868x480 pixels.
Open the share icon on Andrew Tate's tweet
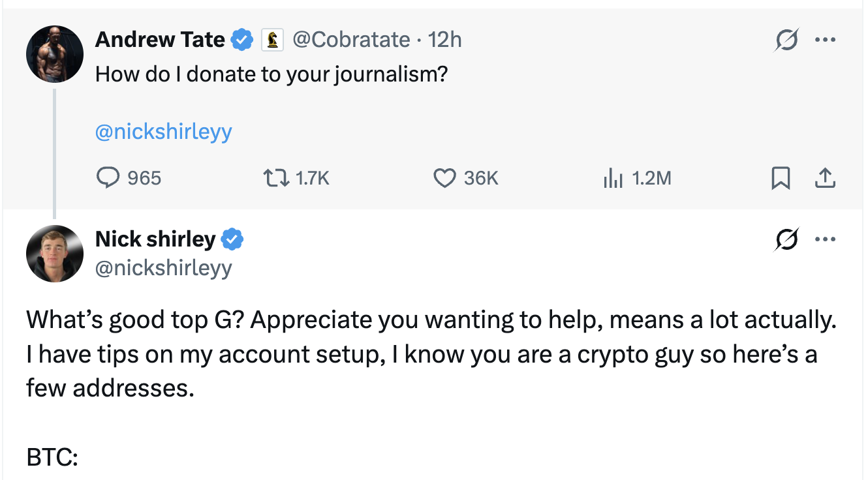(825, 177)
